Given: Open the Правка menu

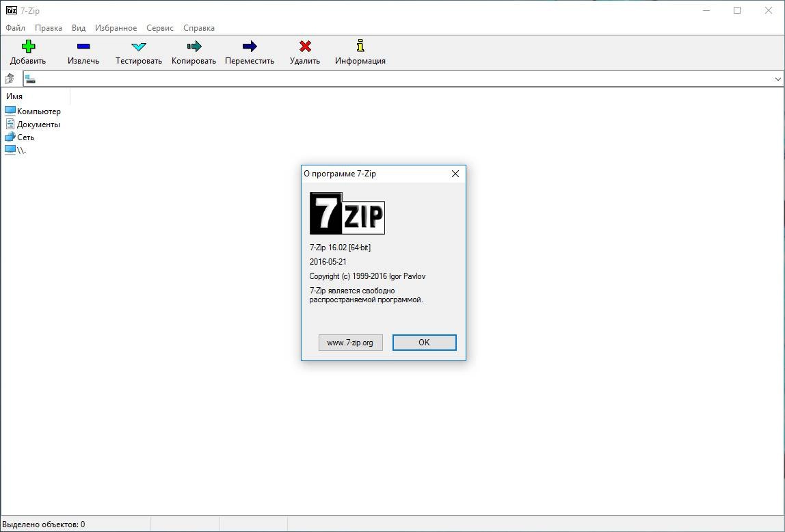Looking at the screenshot, I should [x=49, y=28].
